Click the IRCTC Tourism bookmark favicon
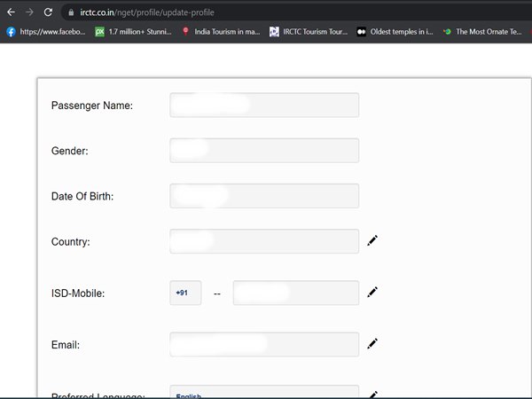The image size is (532, 399). (x=274, y=32)
